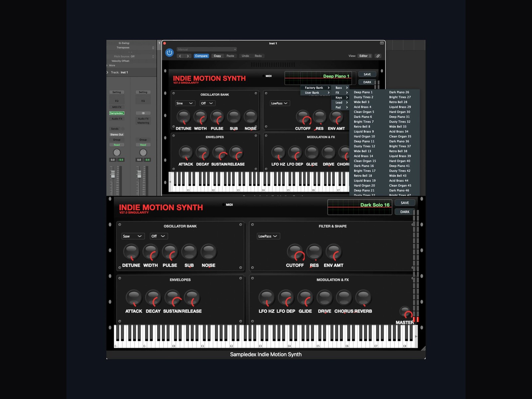Click the Sampledex instrument slot

(117, 113)
